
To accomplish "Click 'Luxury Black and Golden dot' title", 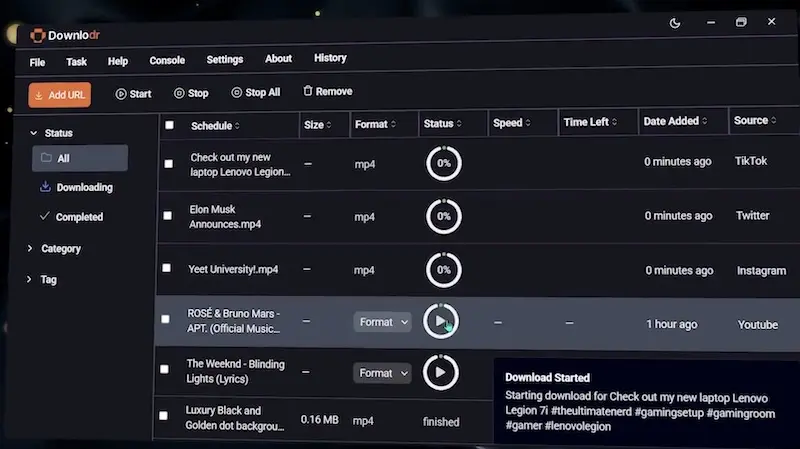I will click(x=235, y=418).
